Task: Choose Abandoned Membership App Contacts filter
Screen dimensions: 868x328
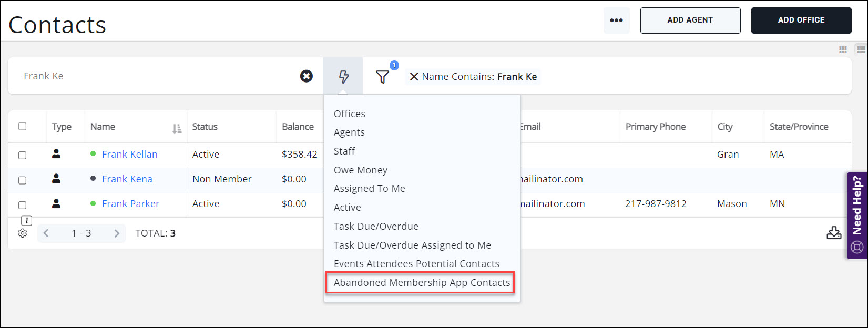Action: click(421, 283)
